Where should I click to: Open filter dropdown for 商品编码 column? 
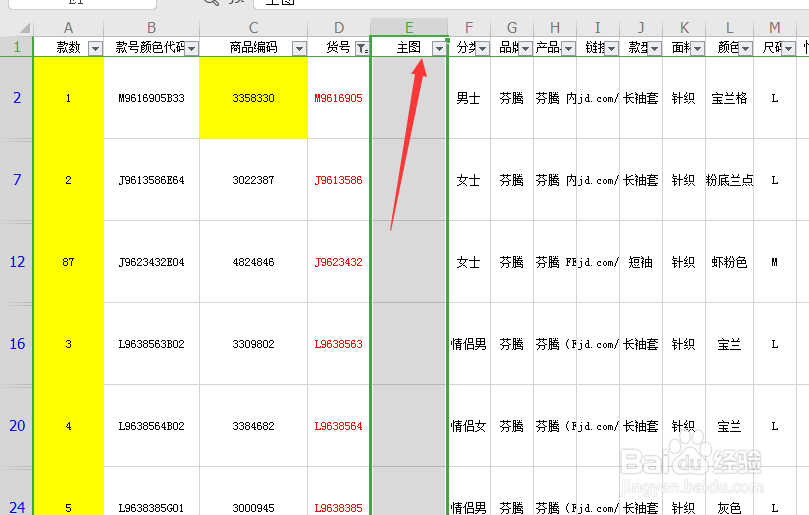click(299, 49)
